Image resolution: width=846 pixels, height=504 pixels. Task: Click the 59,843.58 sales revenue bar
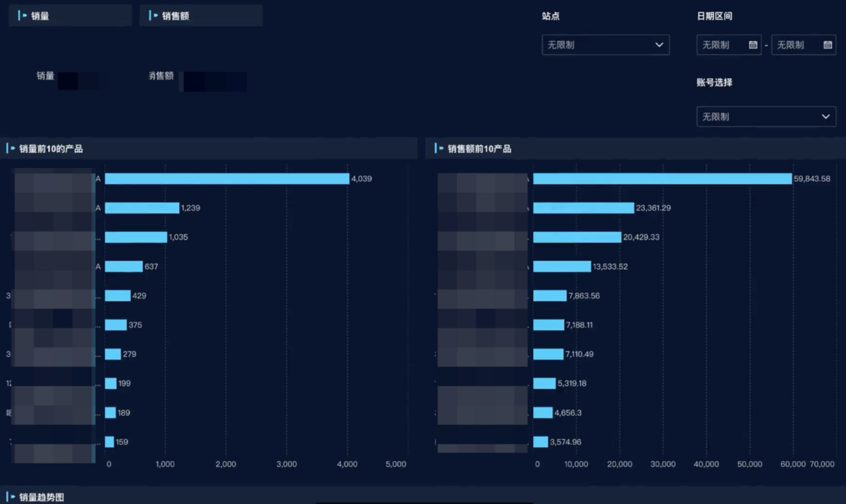click(662, 179)
